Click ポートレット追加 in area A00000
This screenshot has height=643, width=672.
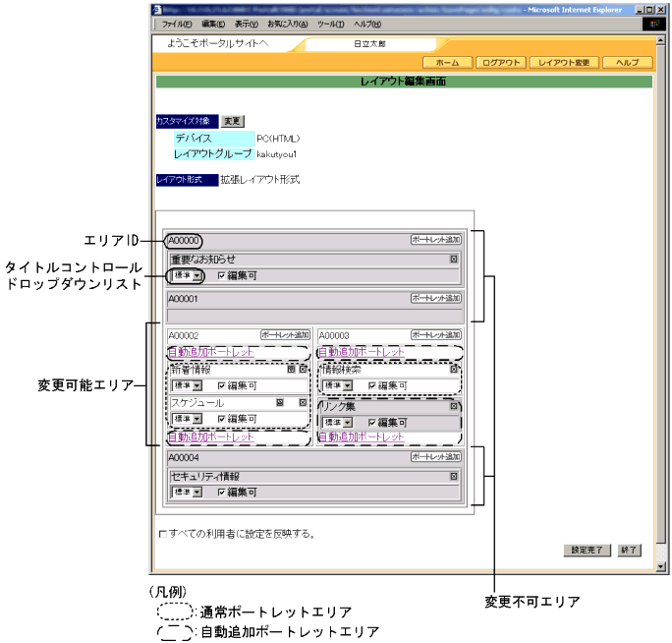[436, 239]
